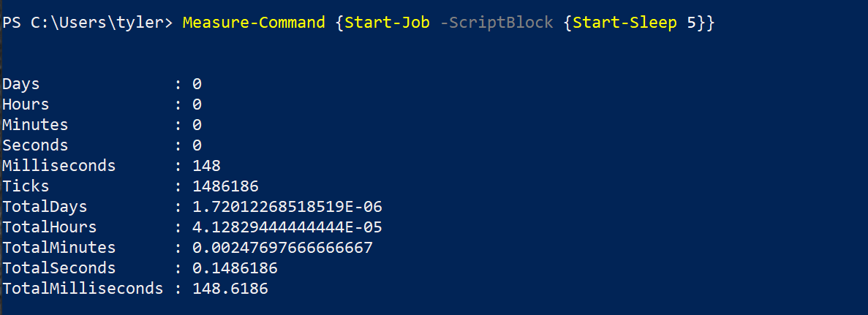Click the TotalSeconds value 0.1486186
The height and width of the screenshot is (315, 868).
[235, 268]
